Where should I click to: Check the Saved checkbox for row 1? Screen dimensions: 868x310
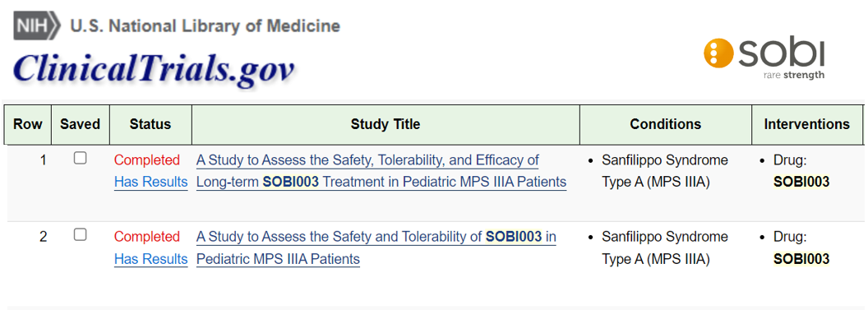click(81, 159)
